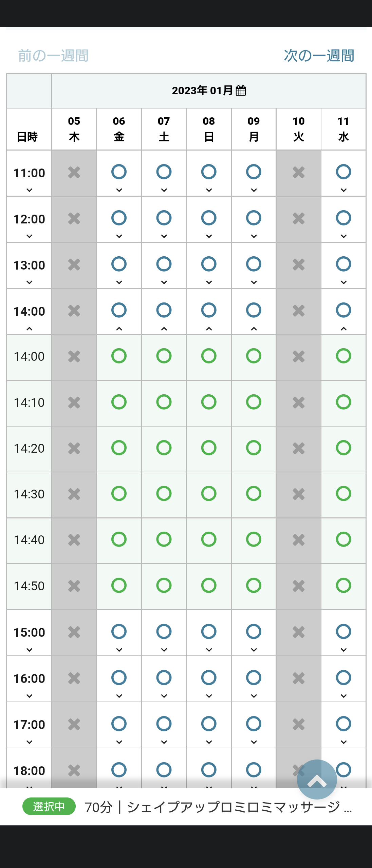Go to 次の一週間 next week
Viewport: 372px width, 868px height.
tap(319, 56)
